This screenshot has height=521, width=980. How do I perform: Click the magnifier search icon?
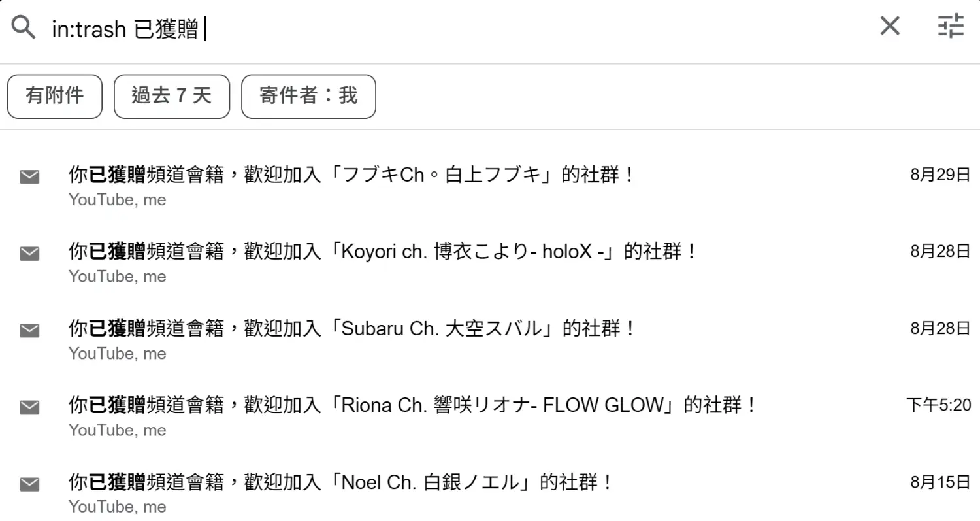point(24,27)
